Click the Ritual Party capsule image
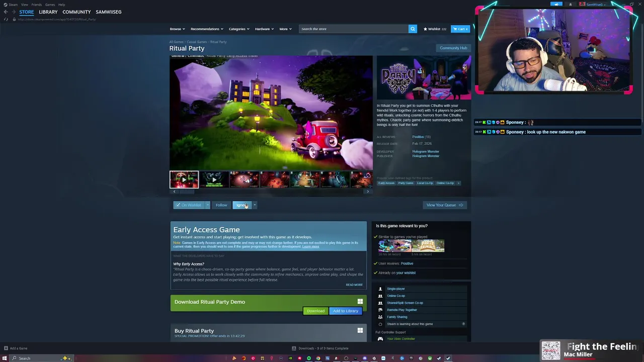 (424, 78)
